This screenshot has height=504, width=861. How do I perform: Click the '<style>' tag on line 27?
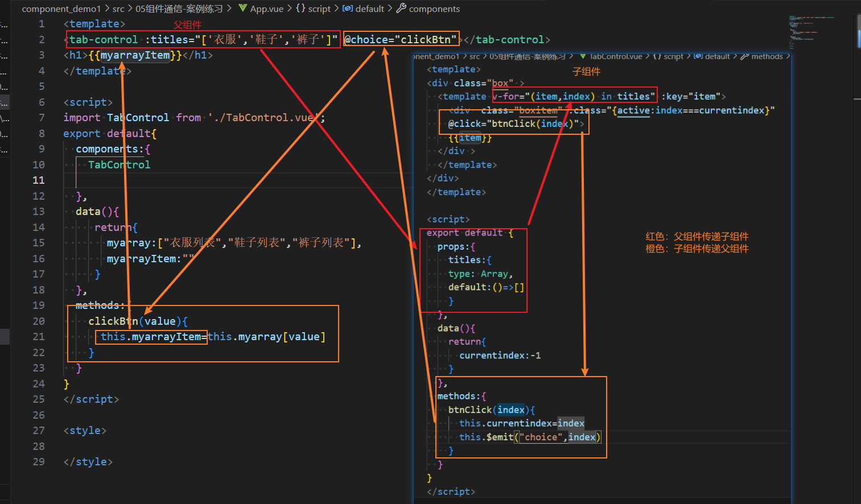[85, 431]
